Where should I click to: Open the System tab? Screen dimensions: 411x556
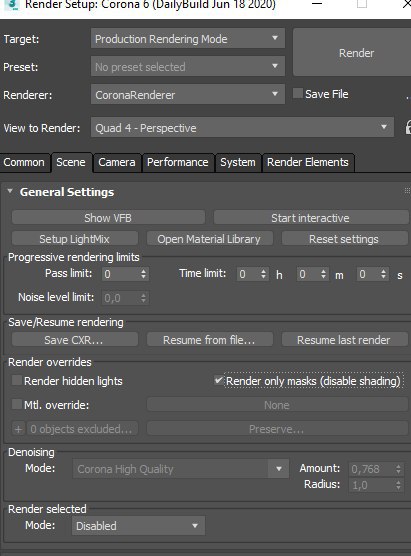tap(238, 162)
